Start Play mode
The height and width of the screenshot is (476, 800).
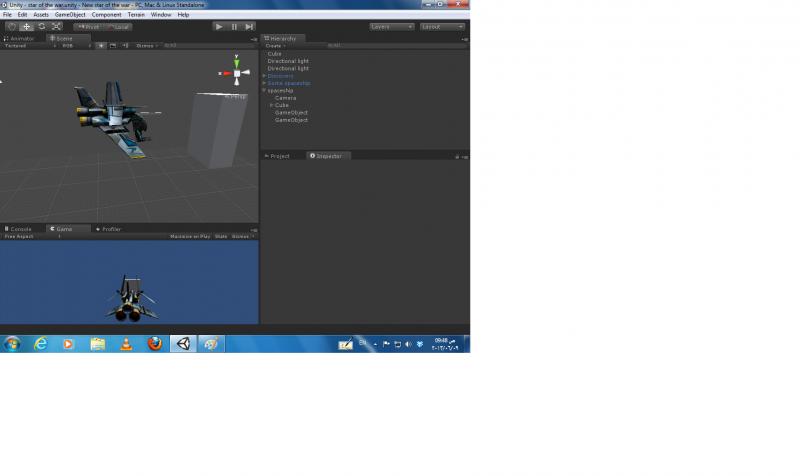219,27
